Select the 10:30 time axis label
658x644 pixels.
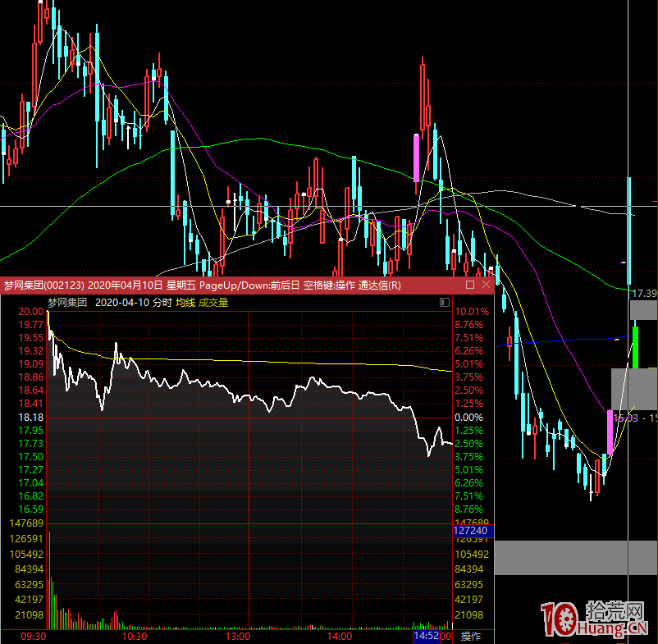click(135, 637)
